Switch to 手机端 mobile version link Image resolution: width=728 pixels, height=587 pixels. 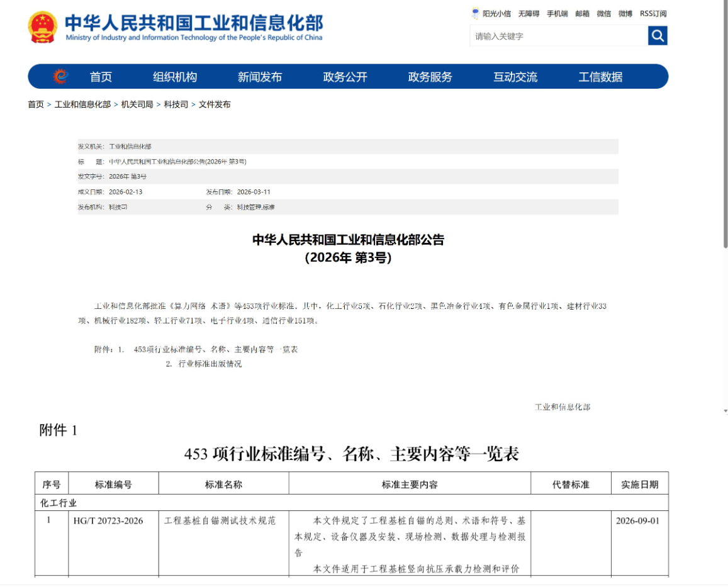click(x=557, y=14)
